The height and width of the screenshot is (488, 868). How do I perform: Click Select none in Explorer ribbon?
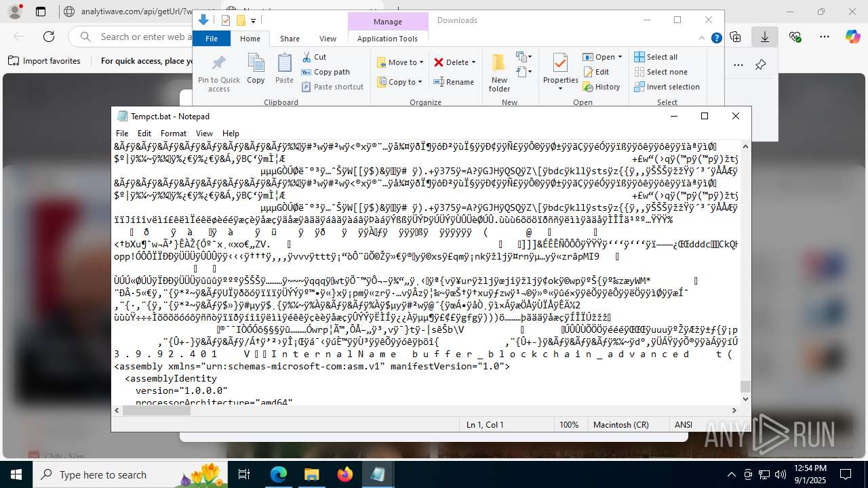click(660, 72)
